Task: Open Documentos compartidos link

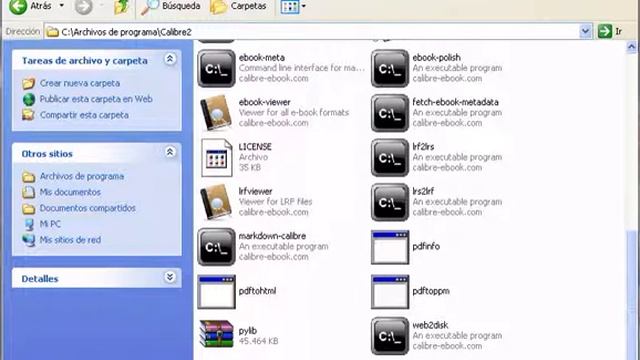Action: click(87, 208)
